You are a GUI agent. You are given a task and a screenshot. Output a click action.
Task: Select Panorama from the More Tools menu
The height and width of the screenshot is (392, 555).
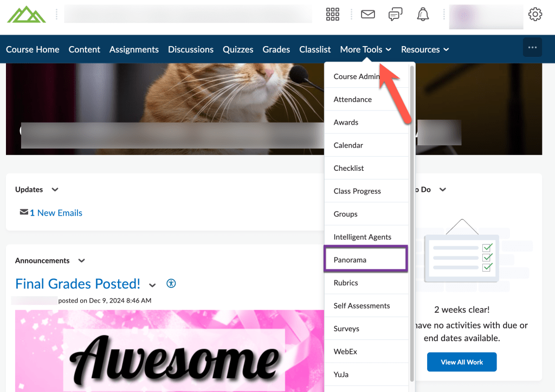click(350, 259)
